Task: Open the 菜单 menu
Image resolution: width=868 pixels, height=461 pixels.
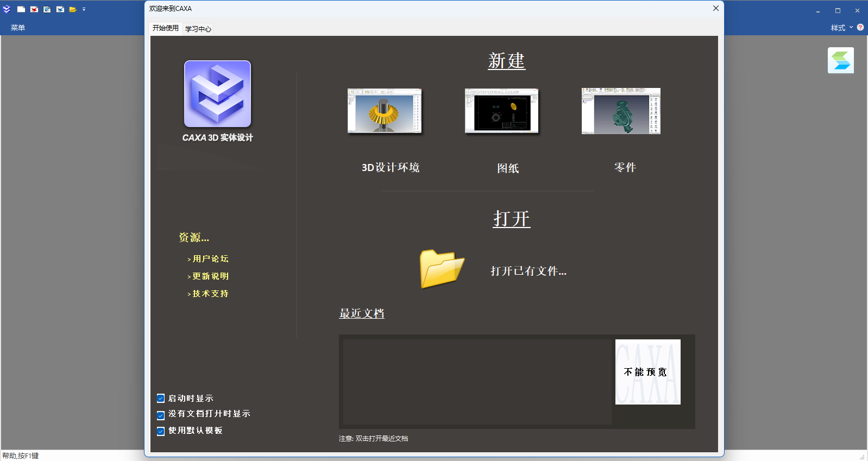Action: tap(18, 28)
